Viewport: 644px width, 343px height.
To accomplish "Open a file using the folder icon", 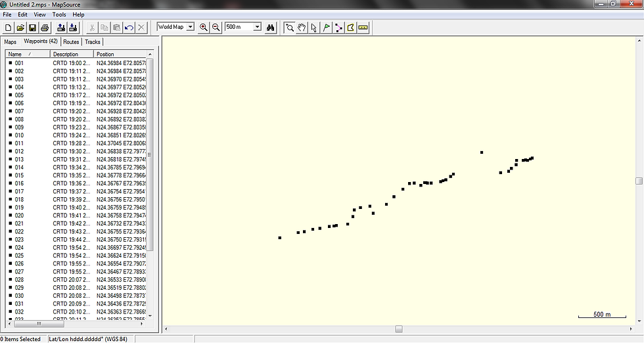I will coord(20,28).
